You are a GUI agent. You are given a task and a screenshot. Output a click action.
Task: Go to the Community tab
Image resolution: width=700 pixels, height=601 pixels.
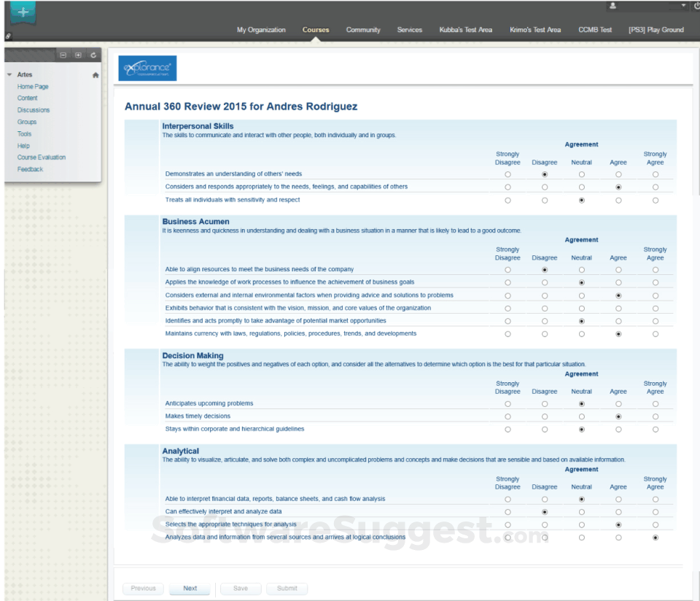point(363,30)
